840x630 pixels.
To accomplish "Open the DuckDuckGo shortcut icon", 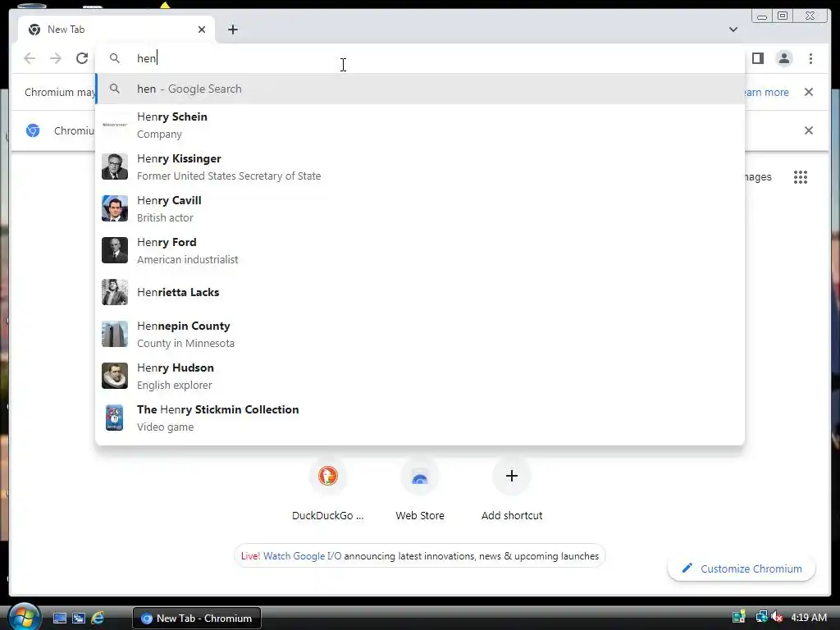I will click(x=328, y=476).
